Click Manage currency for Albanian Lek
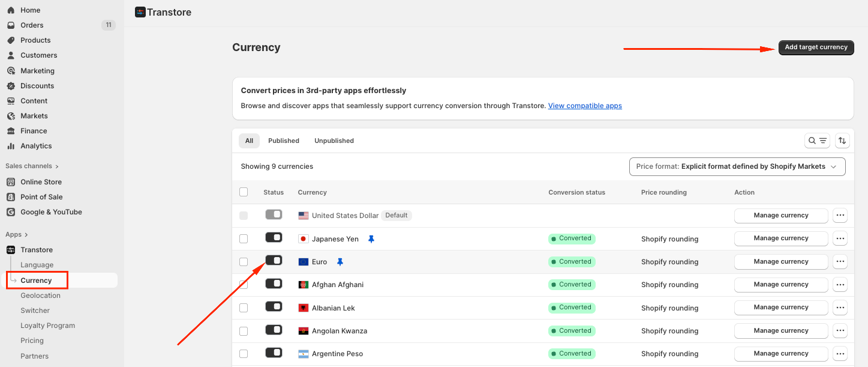 coord(781,308)
